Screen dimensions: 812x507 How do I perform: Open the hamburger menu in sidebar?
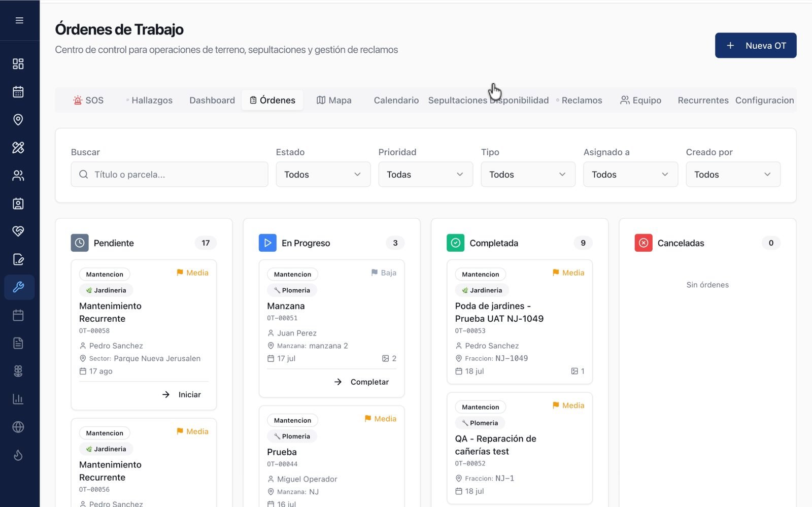(x=19, y=20)
